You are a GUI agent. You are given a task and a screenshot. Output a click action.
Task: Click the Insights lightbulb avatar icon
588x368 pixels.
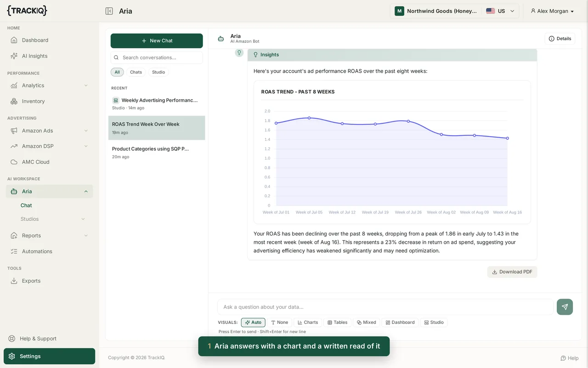tap(239, 52)
